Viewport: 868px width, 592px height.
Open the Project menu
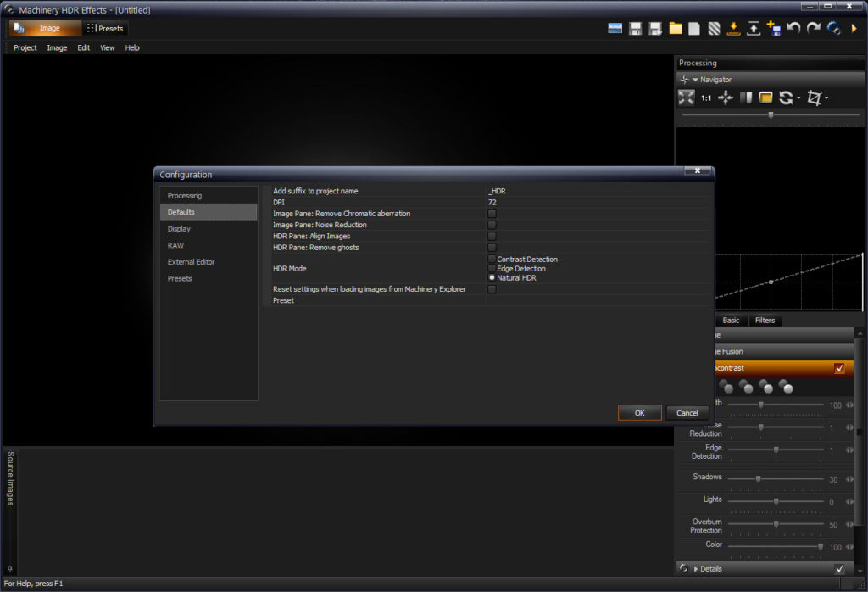[25, 48]
